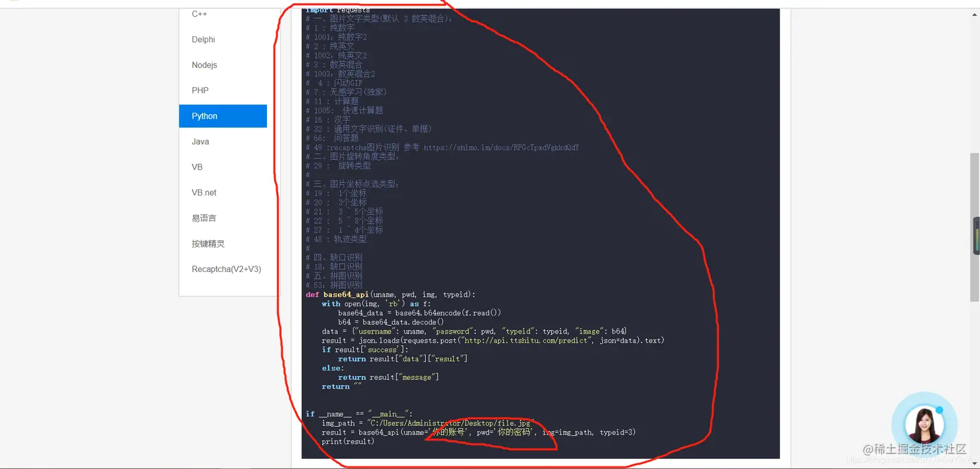
Task: Select the highlighted Python tab
Action: 223,116
